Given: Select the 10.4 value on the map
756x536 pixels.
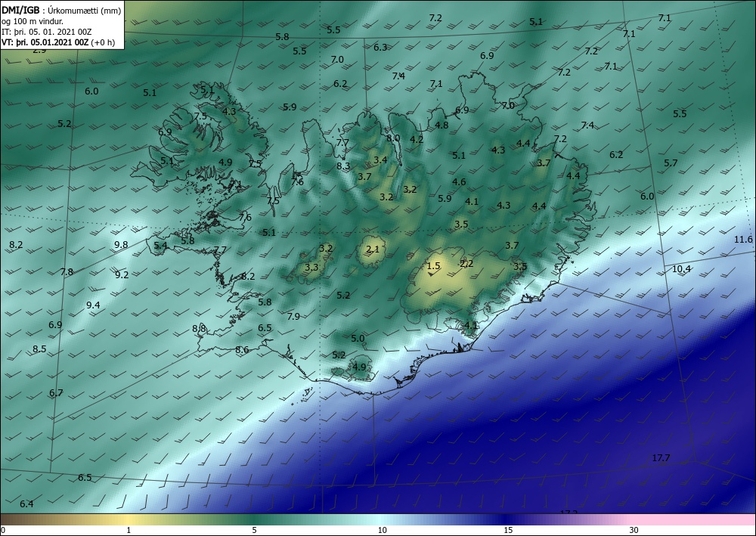Looking at the screenshot, I should (681, 269).
